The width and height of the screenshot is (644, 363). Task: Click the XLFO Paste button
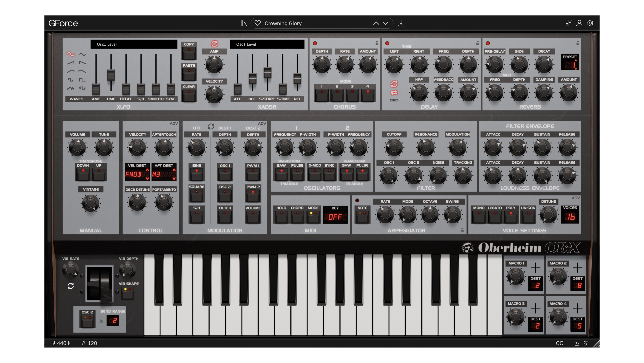point(189,74)
